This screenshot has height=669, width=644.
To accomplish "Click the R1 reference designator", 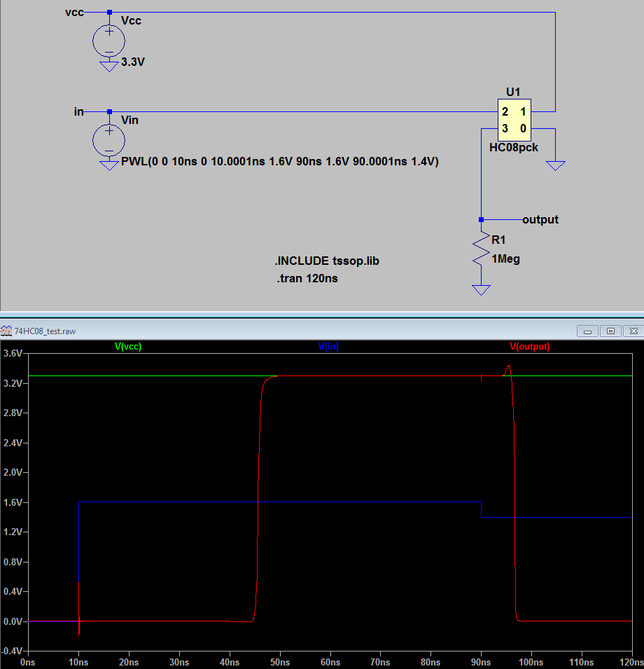I will 498,240.
